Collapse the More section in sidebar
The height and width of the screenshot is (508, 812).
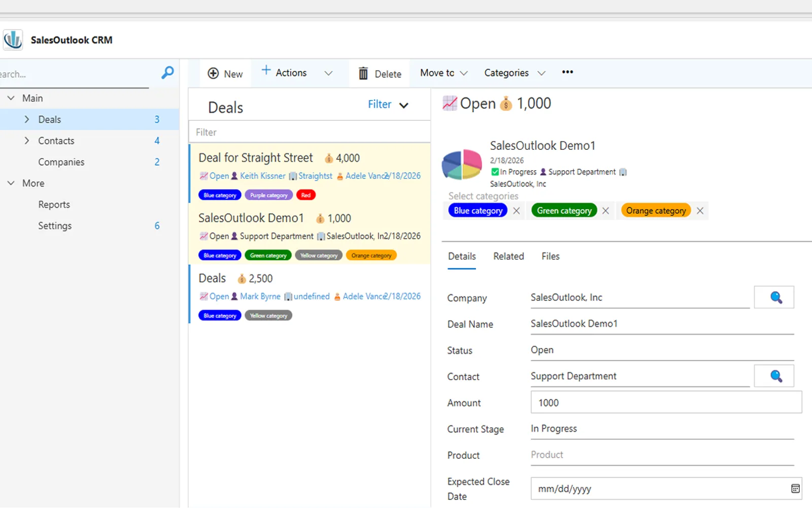click(11, 183)
